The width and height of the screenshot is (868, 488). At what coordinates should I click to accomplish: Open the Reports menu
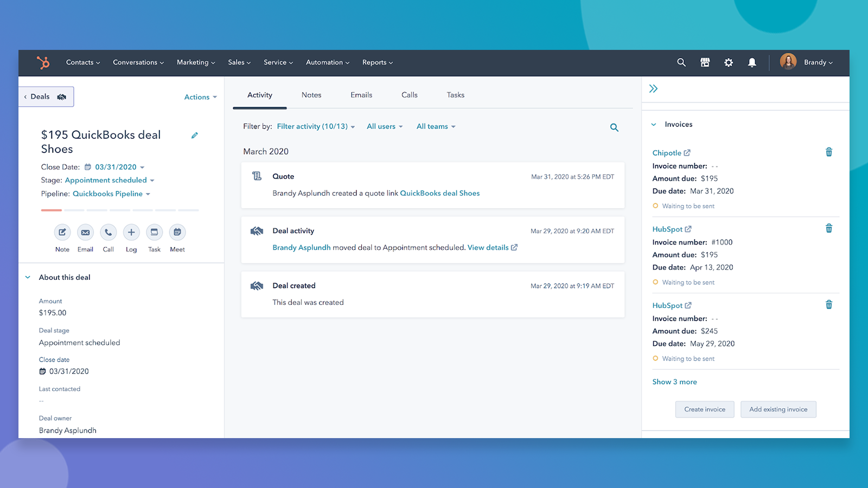pos(378,62)
